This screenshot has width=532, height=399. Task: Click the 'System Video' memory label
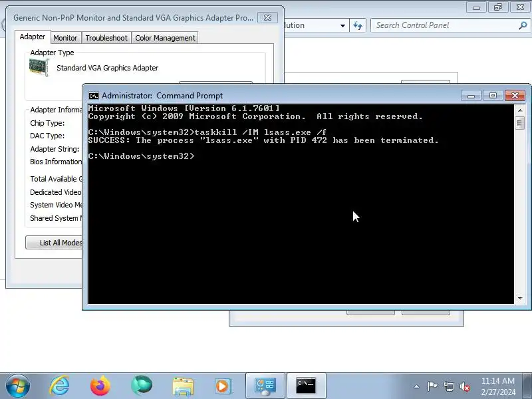(56, 205)
